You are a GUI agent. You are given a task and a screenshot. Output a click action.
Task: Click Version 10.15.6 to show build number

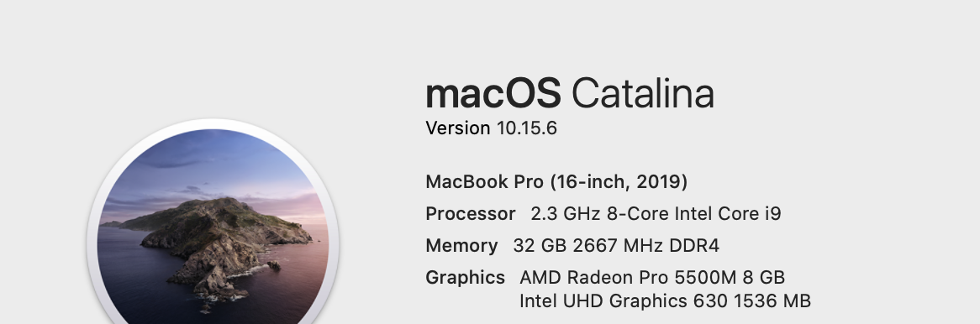(491, 128)
